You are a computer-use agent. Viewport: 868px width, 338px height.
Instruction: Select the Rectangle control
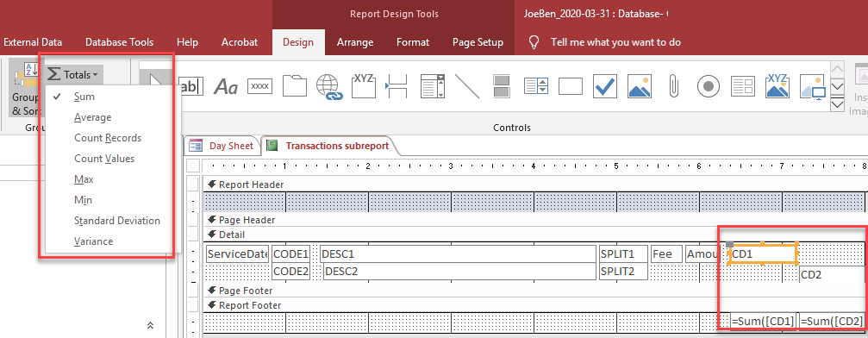point(571,86)
